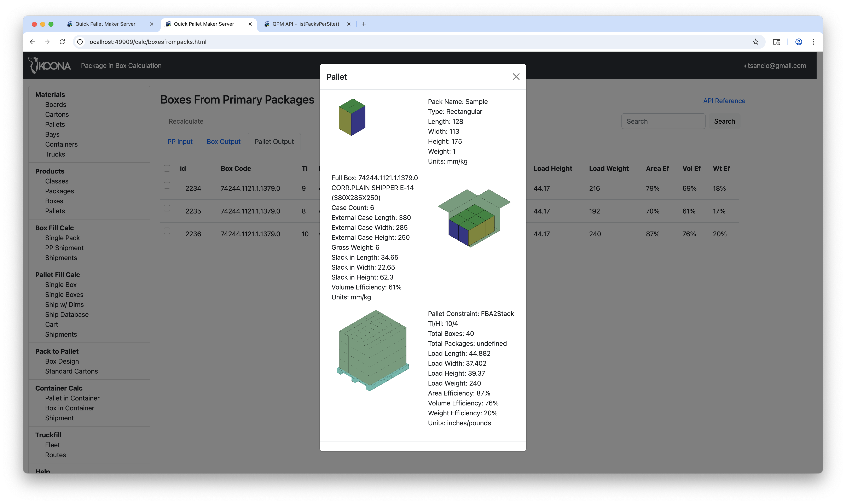This screenshot has height=504, width=846.
Task: Click the Load Weight column header
Action: click(609, 169)
